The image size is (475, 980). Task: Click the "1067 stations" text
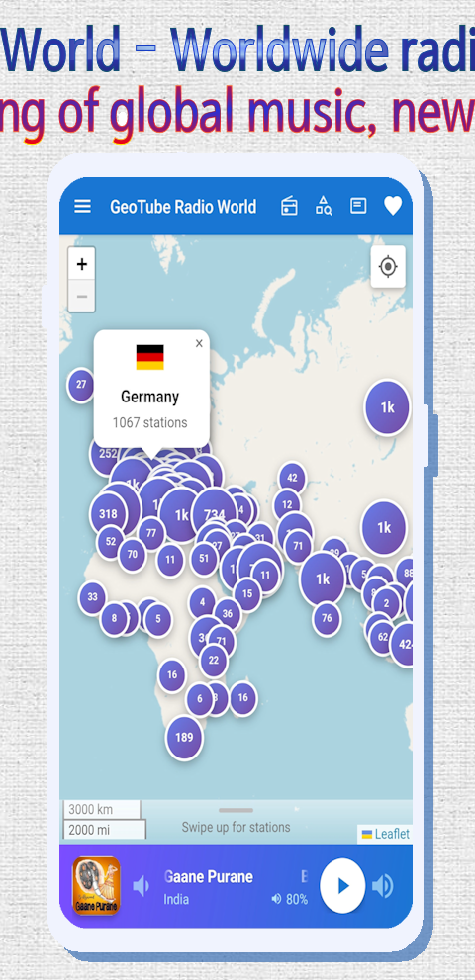[150, 422]
